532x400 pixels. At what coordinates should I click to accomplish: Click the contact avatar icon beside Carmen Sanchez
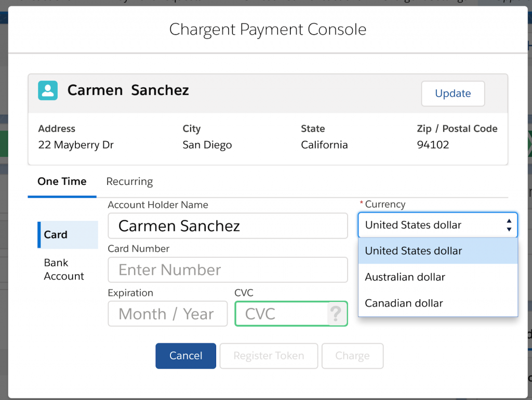pyautogui.click(x=48, y=90)
